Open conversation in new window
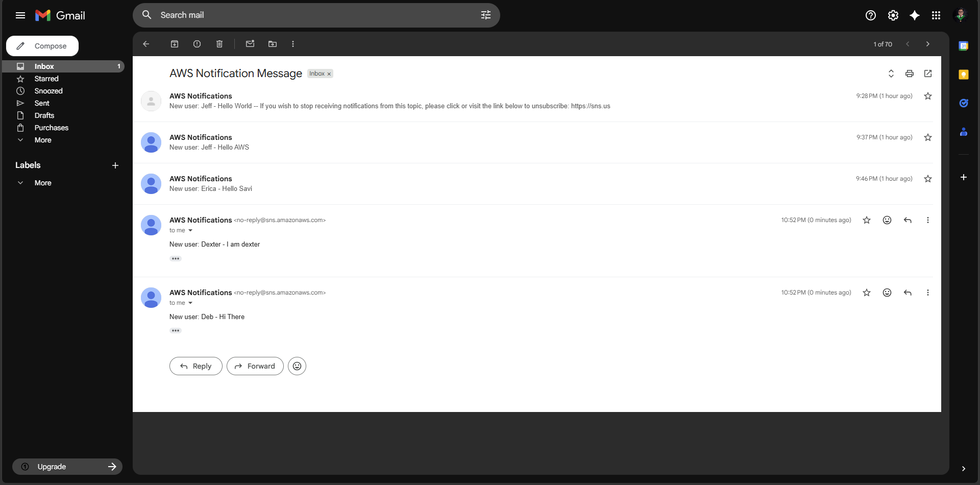Image resolution: width=980 pixels, height=485 pixels. pos(928,74)
